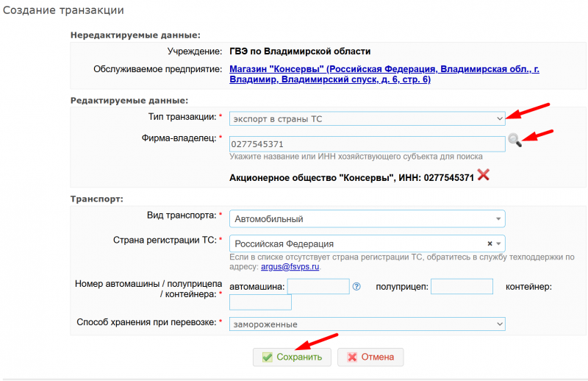Open the Страна регистрации ТС dropdown arrow
The height and width of the screenshot is (381, 588).
pos(499,243)
